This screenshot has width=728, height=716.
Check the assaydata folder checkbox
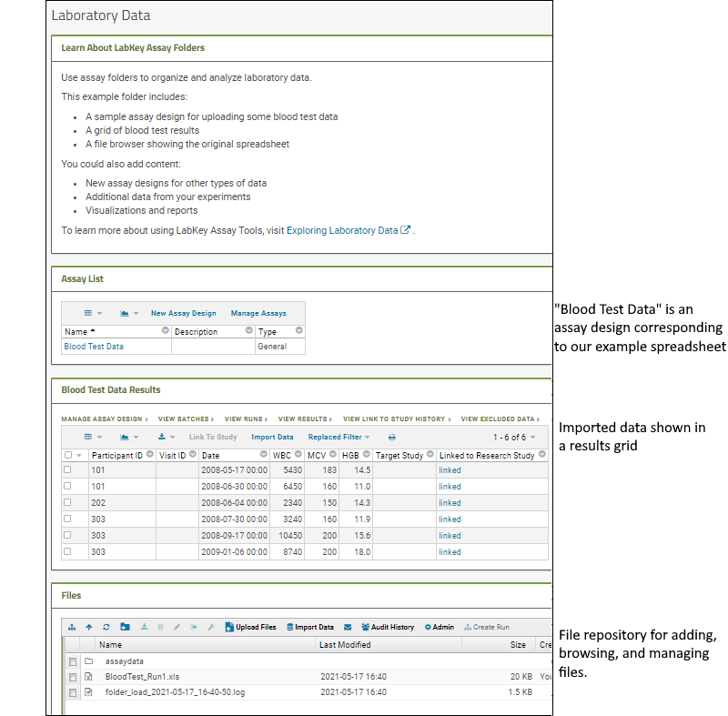click(73, 661)
